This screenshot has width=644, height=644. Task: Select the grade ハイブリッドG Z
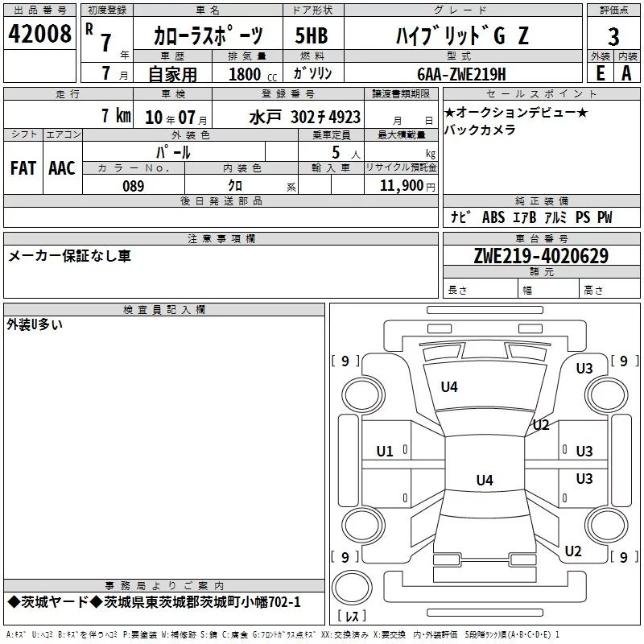coord(462,35)
